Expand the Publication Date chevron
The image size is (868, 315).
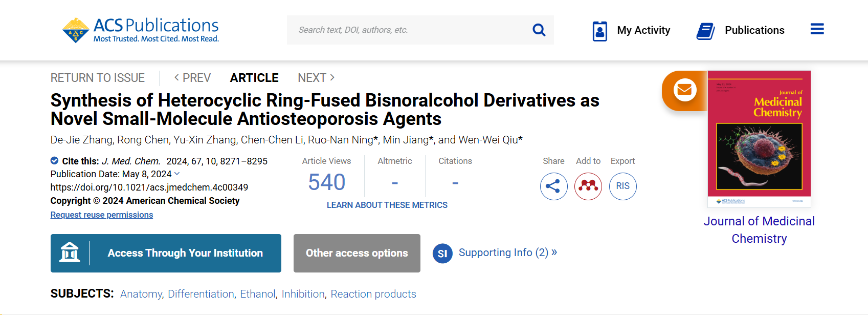click(x=177, y=174)
